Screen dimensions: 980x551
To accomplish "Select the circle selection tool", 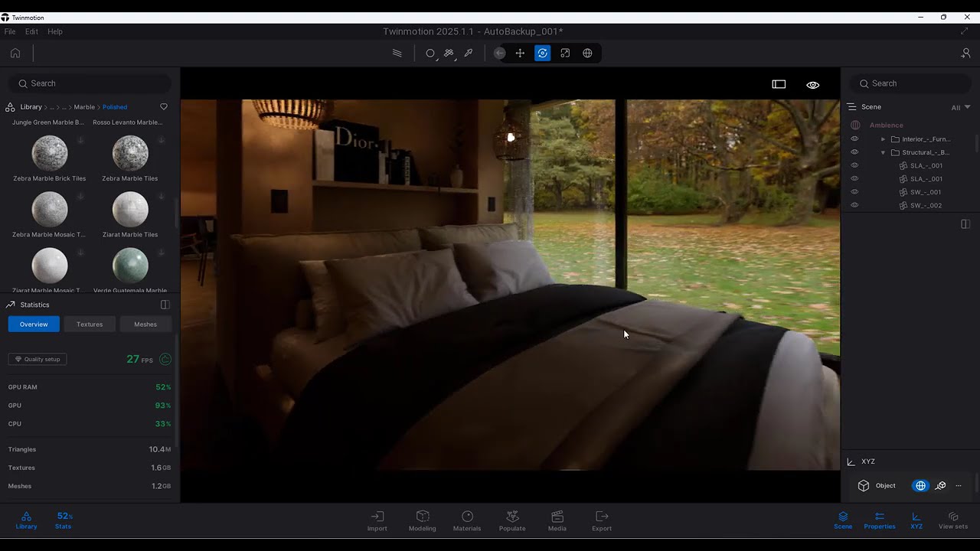I will pyautogui.click(x=430, y=53).
